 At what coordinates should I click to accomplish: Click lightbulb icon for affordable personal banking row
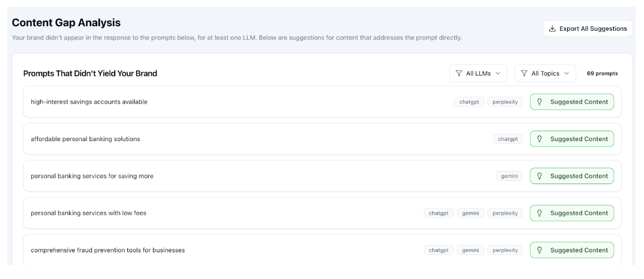coord(540,139)
